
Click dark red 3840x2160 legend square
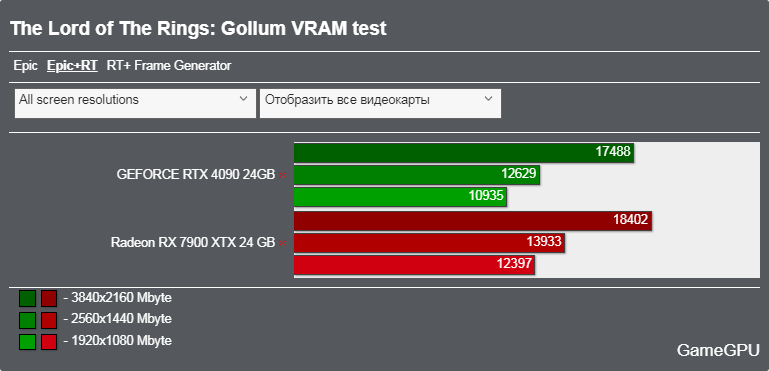pos(49,298)
